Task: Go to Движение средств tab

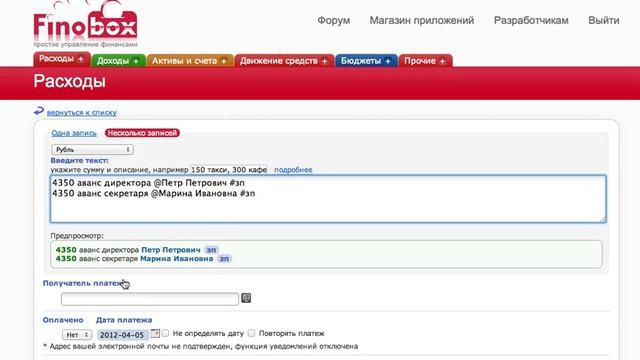Action: pyautogui.click(x=284, y=61)
